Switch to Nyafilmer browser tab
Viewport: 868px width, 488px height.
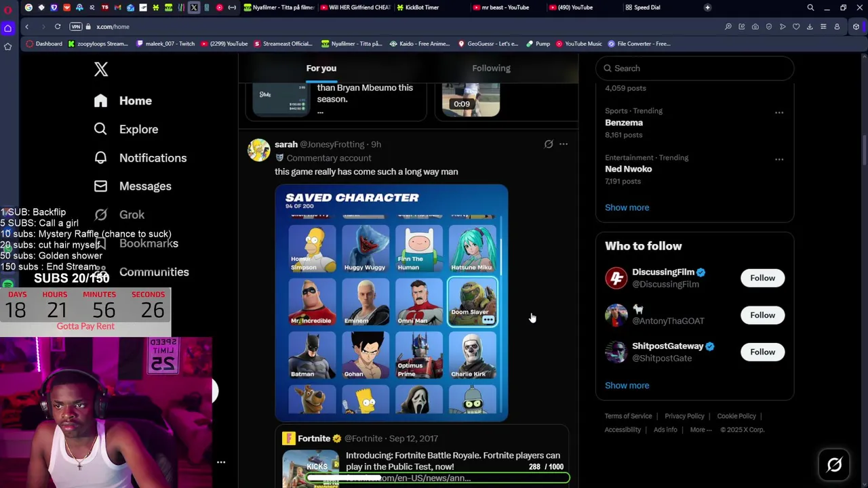[x=279, y=7]
